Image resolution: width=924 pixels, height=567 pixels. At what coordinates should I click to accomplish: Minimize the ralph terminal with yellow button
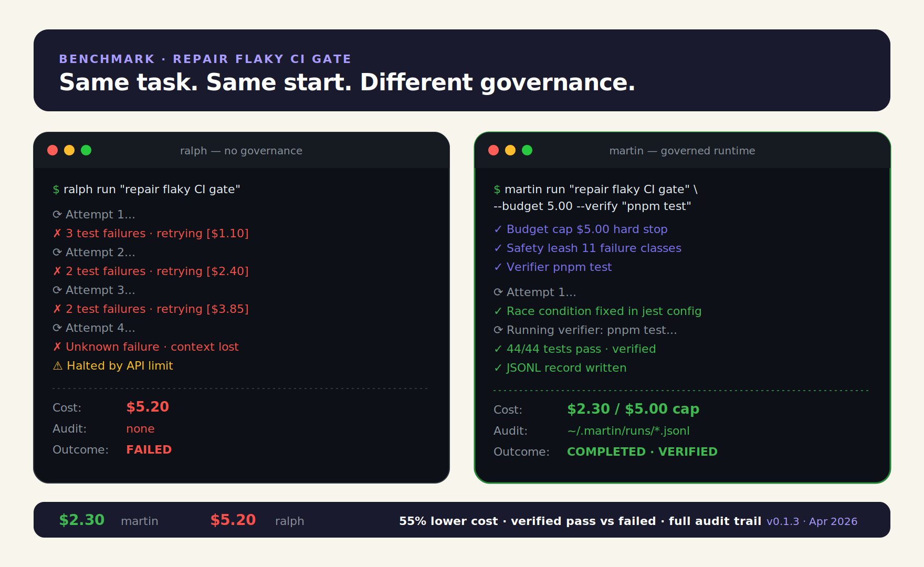tap(69, 150)
